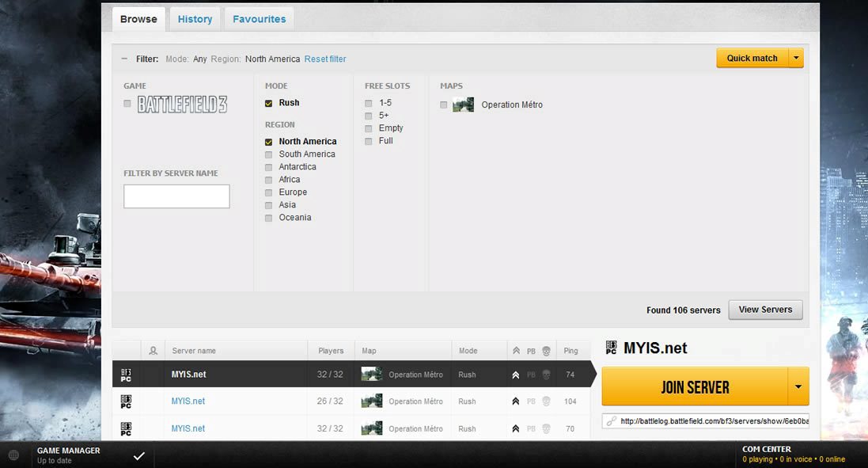Image resolution: width=868 pixels, height=468 pixels.
Task: Sort by PB Punkbuster column header
Action: [x=531, y=351]
